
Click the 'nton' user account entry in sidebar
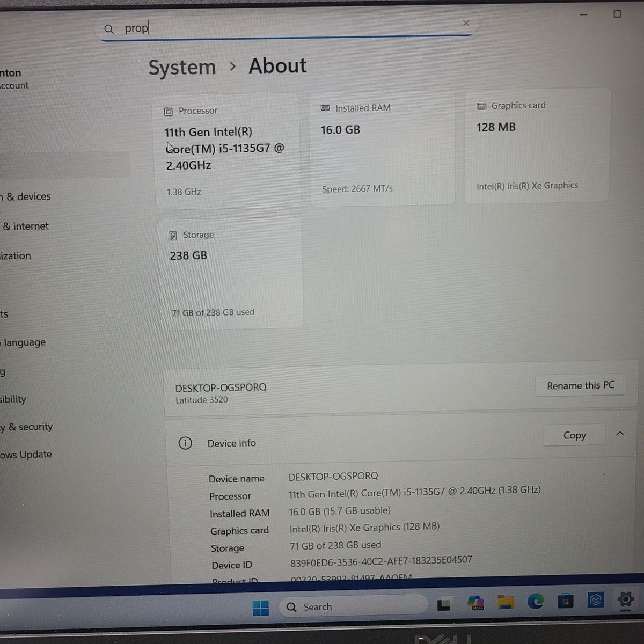point(14,79)
